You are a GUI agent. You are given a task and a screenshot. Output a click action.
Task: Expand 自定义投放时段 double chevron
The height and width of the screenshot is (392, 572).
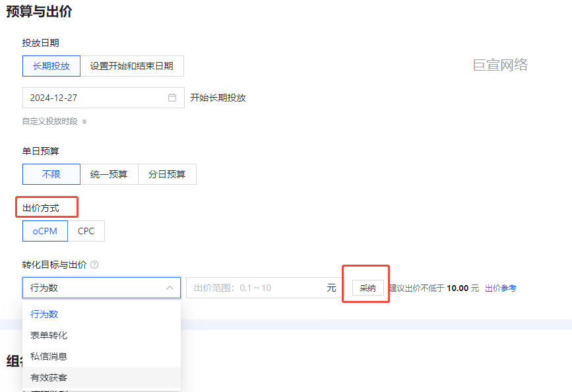click(84, 121)
